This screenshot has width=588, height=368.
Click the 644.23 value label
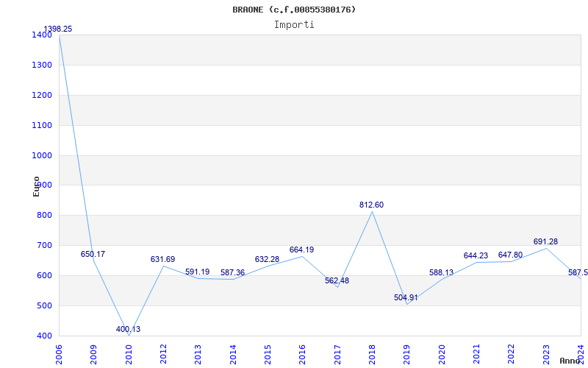coord(476,255)
